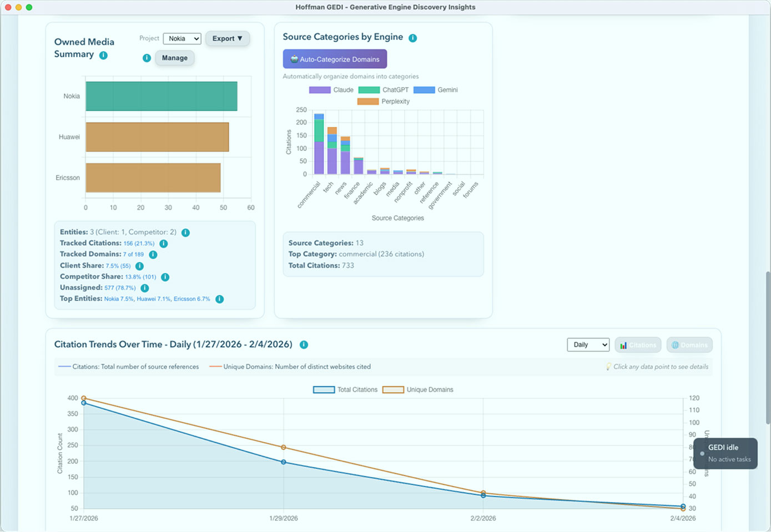Click info icon next to Owned Media Summary
The height and width of the screenshot is (532, 771).
103,55
